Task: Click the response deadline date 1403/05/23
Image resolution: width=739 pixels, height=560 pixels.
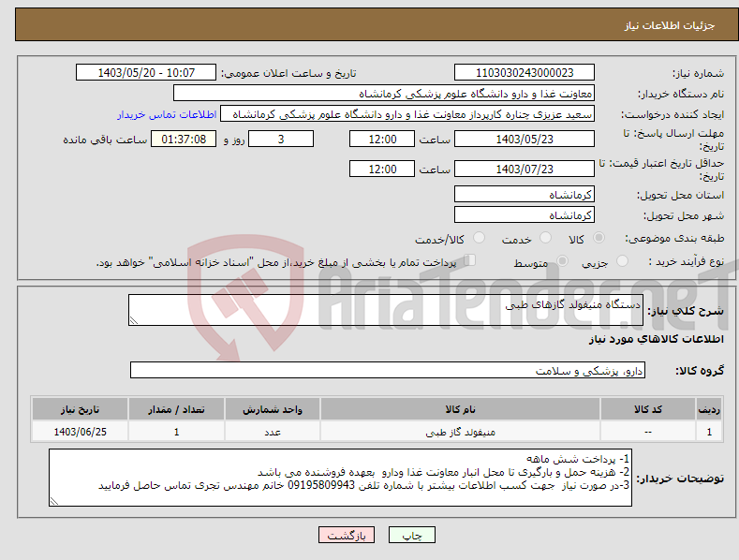Action: 525,139
